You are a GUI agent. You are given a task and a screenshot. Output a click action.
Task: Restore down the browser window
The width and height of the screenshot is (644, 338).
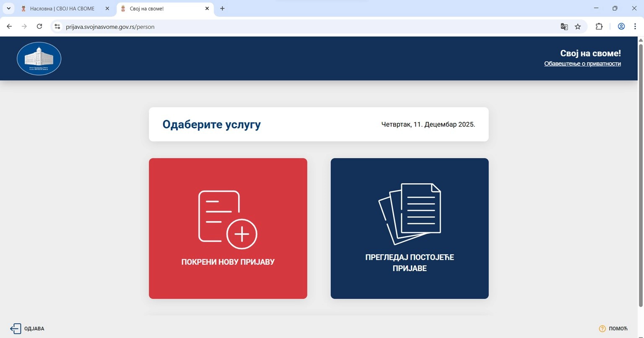pos(615,8)
